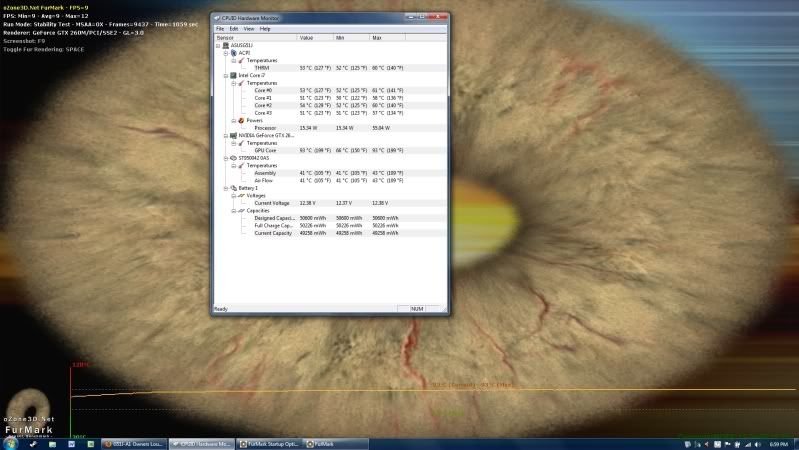
Task: Collapse the Capacities tree node
Action: [x=234, y=211]
